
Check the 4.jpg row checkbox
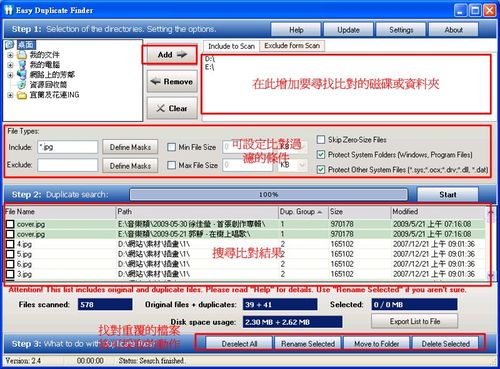coord(10,244)
